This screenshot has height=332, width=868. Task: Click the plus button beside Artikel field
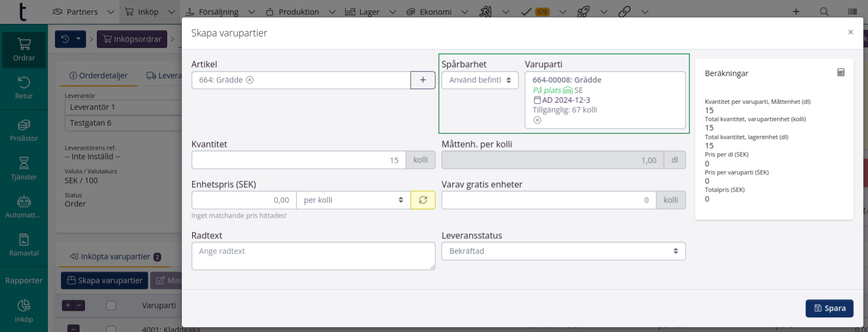[423, 80]
